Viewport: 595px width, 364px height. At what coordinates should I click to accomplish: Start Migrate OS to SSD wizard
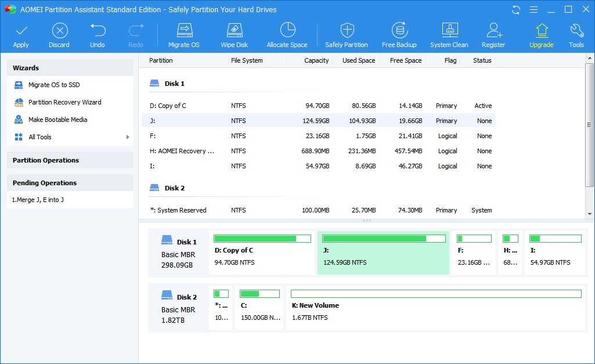pyautogui.click(x=54, y=85)
